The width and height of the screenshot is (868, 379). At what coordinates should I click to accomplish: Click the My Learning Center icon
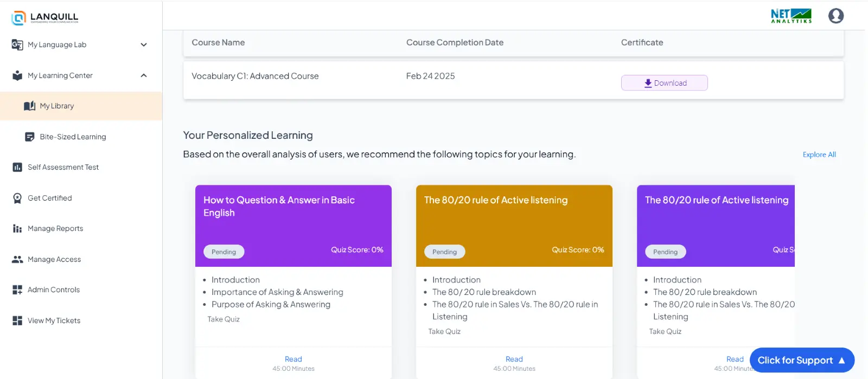tap(17, 75)
